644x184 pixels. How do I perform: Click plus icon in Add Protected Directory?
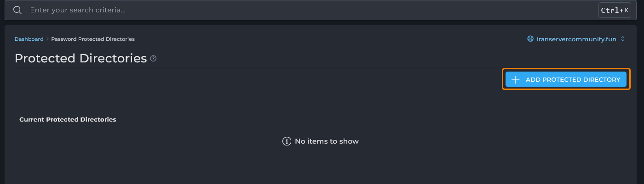point(516,79)
